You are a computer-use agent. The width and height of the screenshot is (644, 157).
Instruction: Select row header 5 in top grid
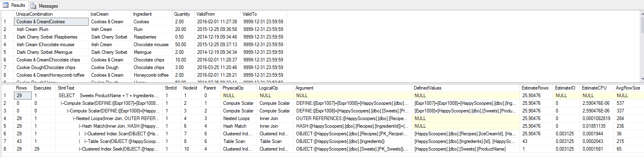[x=7, y=52]
